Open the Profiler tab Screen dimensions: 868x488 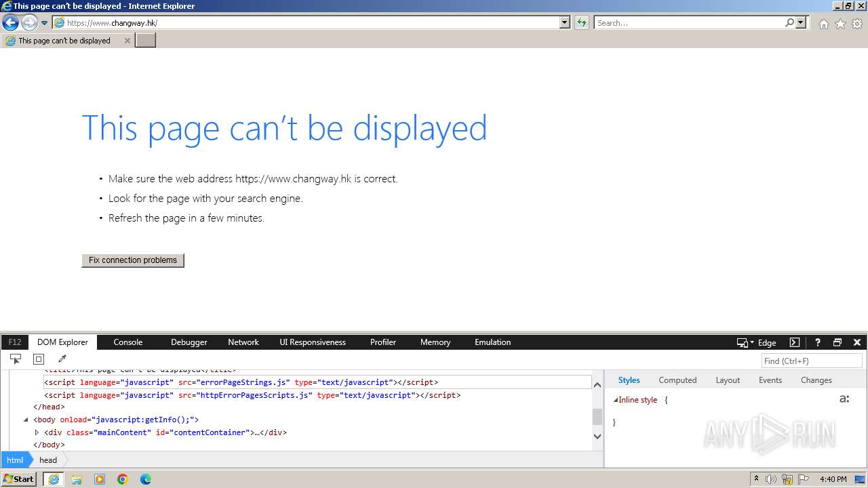(x=383, y=342)
